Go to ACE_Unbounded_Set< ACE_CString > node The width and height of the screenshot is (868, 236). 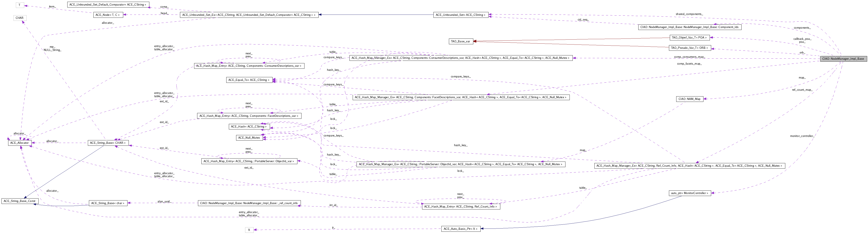[x=461, y=15]
